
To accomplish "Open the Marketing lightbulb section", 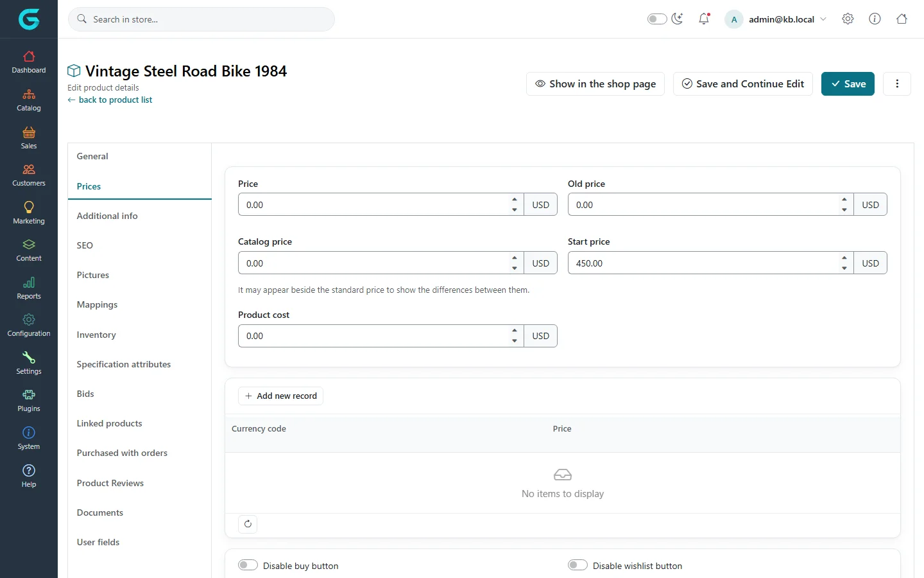I will coord(29,213).
